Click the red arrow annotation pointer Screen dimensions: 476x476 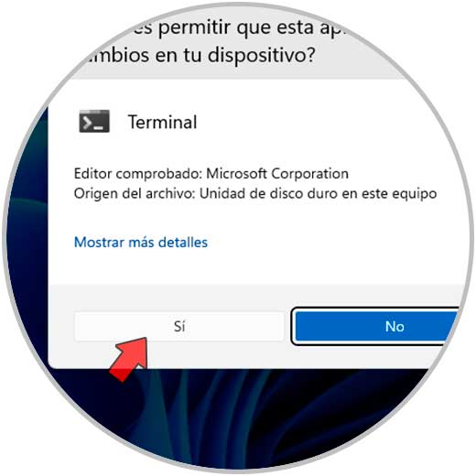click(130, 359)
